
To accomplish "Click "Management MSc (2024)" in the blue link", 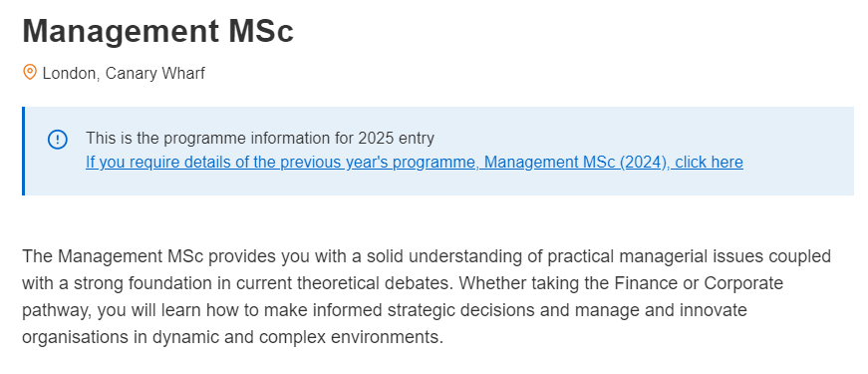I will pos(575,163).
